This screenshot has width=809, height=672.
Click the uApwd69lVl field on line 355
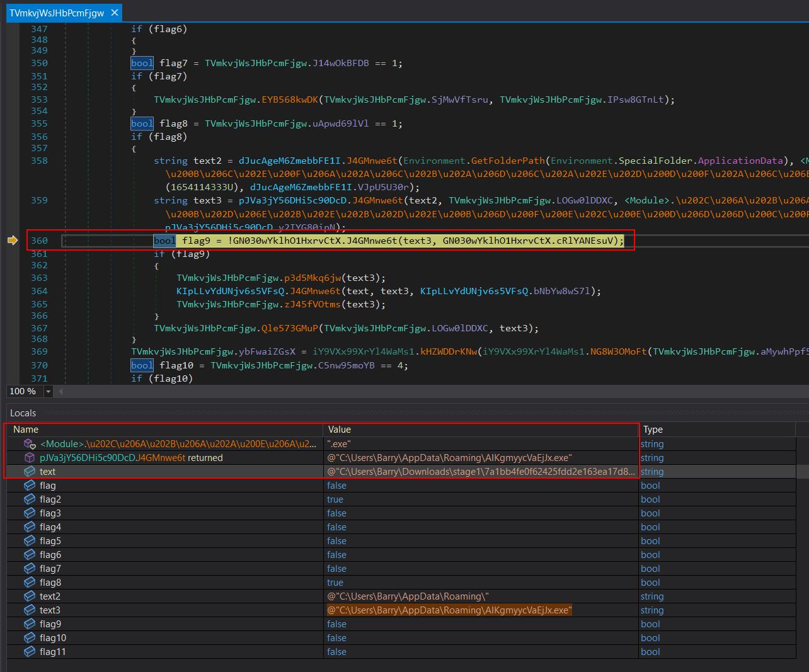pyautogui.click(x=341, y=123)
